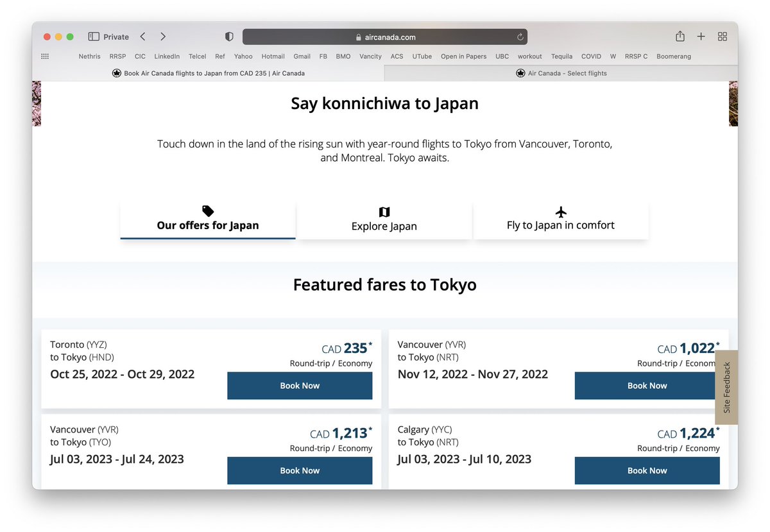
Task: Click the CAD 1,224 fare price
Action: pos(689,434)
